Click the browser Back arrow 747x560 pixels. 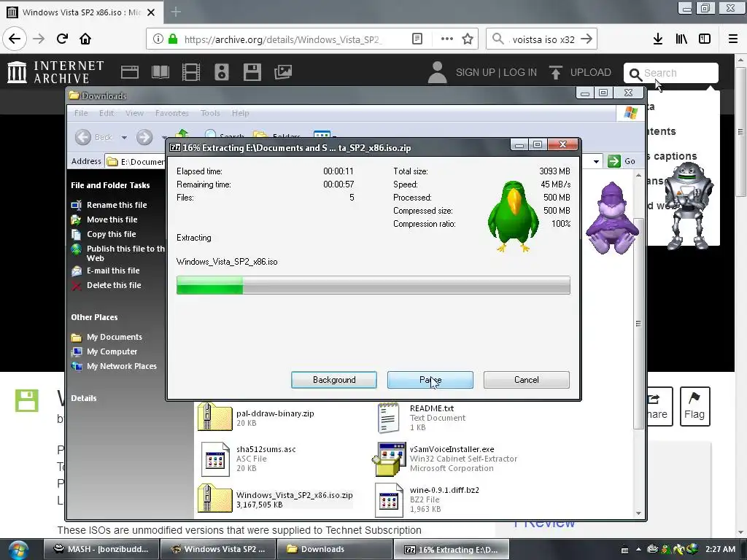point(15,39)
